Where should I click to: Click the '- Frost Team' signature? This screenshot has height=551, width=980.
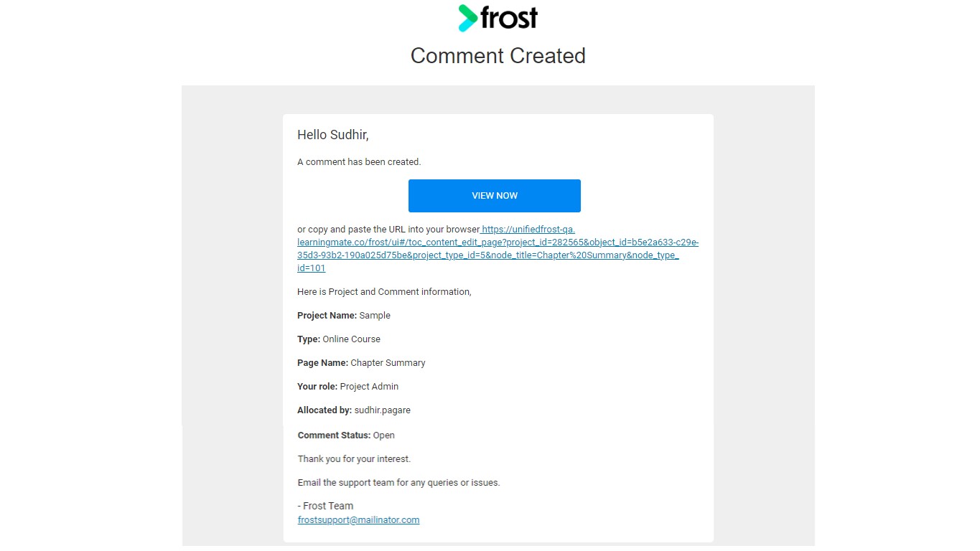pyautogui.click(x=325, y=506)
